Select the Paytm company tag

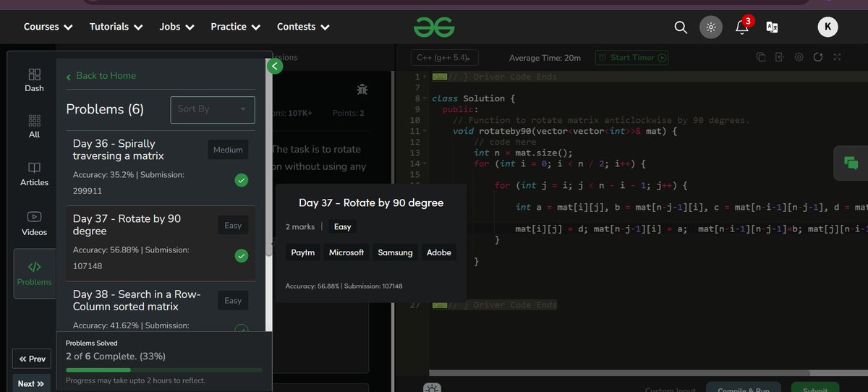[x=303, y=252]
